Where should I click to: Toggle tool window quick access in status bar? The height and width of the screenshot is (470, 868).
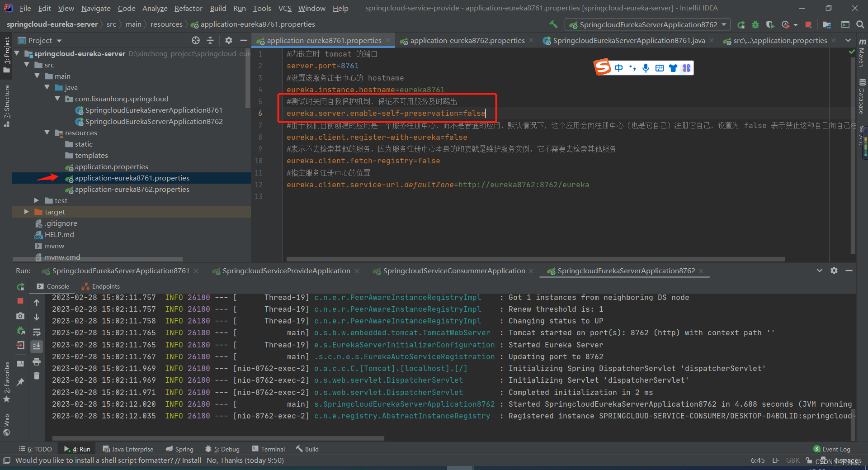pyautogui.click(x=6, y=461)
